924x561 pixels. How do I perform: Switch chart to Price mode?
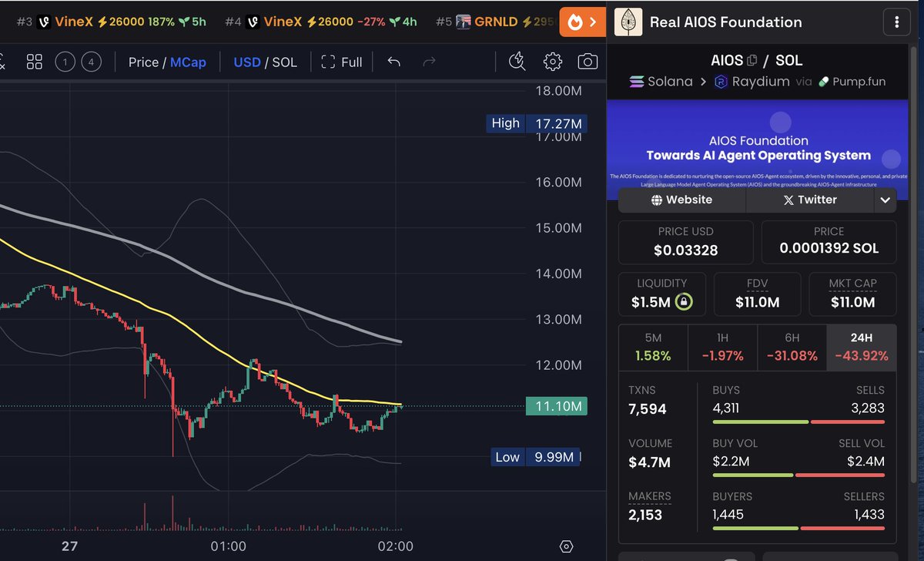pyautogui.click(x=143, y=62)
